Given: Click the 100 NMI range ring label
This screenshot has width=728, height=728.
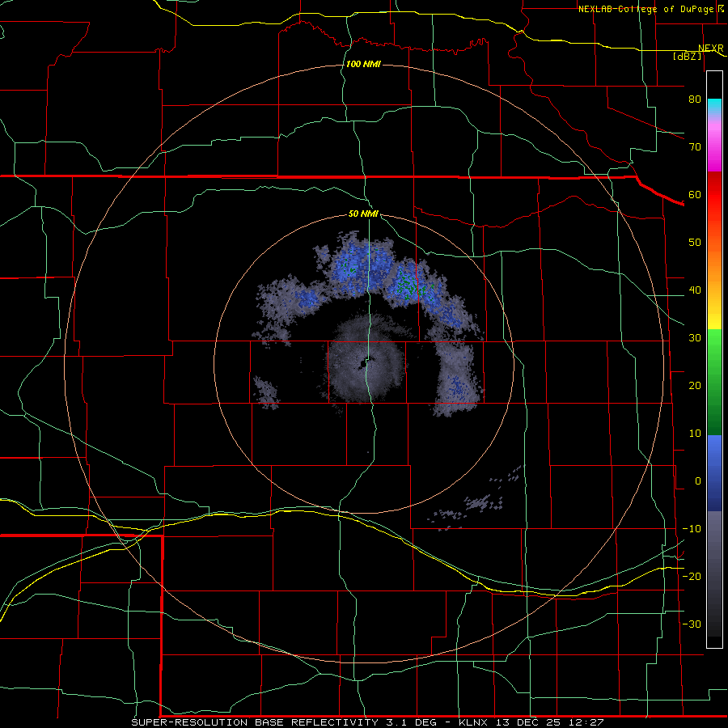Looking at the screenshot, I should click(363, 64).
